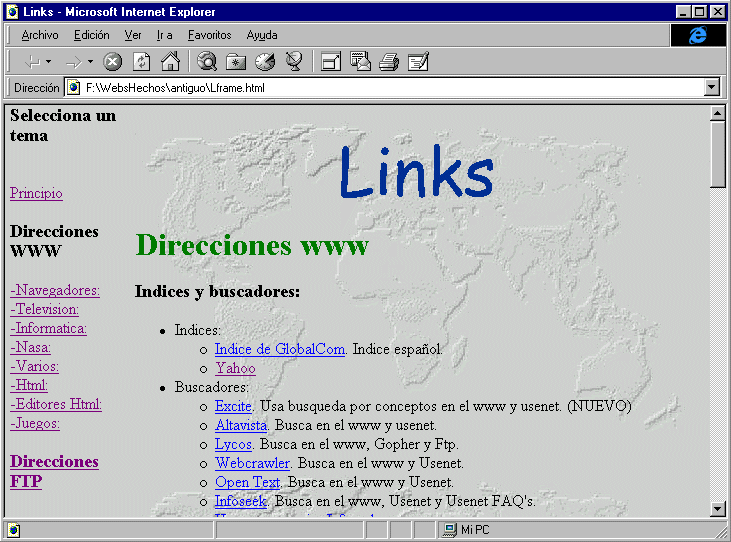This screenshot has height=542, width=731.
Task: Open the Archivo menu
Action: pyautogui.click(x=40, y=35)
